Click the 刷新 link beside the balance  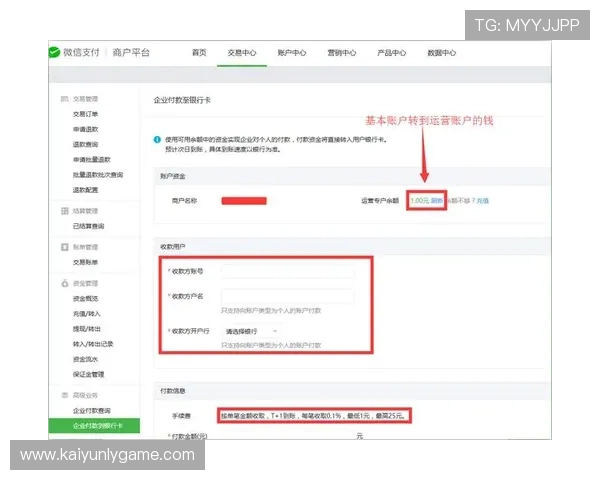437,201
